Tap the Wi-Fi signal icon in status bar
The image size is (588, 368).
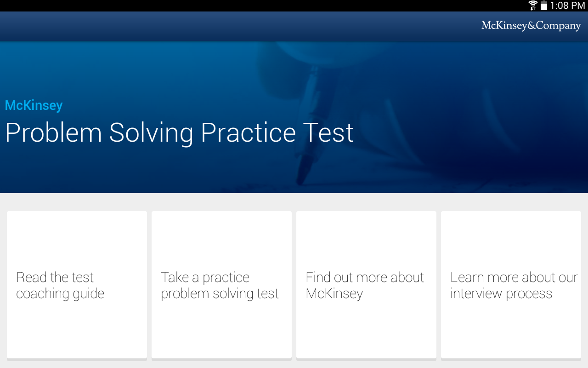[533, 6]
